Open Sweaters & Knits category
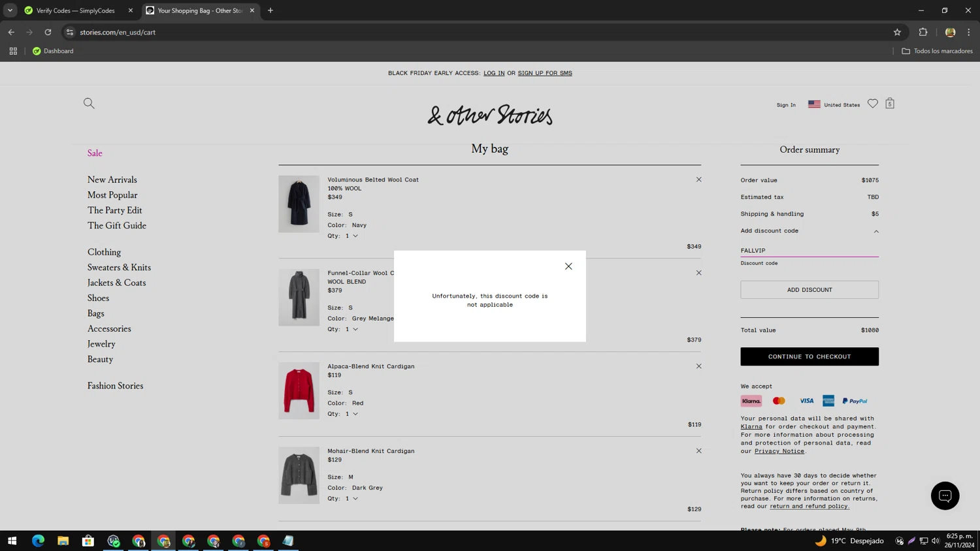The height and width of the screenshot is (551, 980). point(119,267)
